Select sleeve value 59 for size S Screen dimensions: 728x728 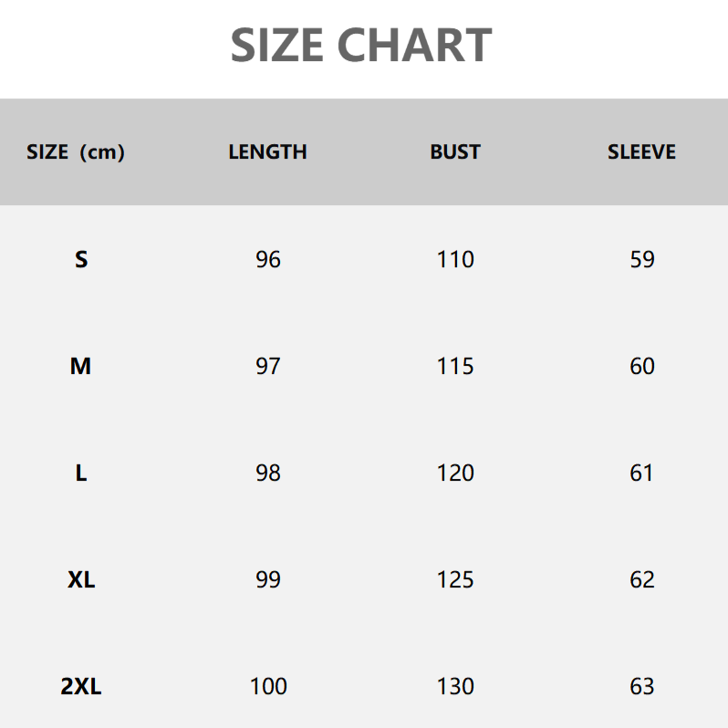pyautogui.click(x=642, y=260)
